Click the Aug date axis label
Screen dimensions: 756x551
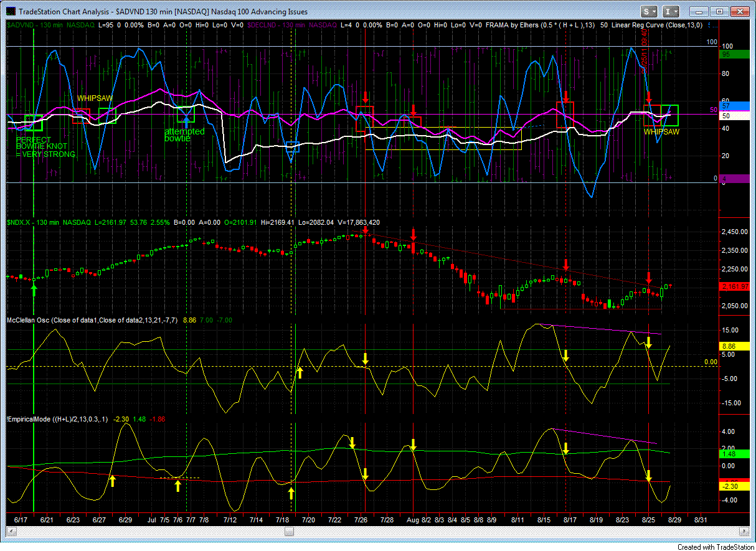click(413, 519)
